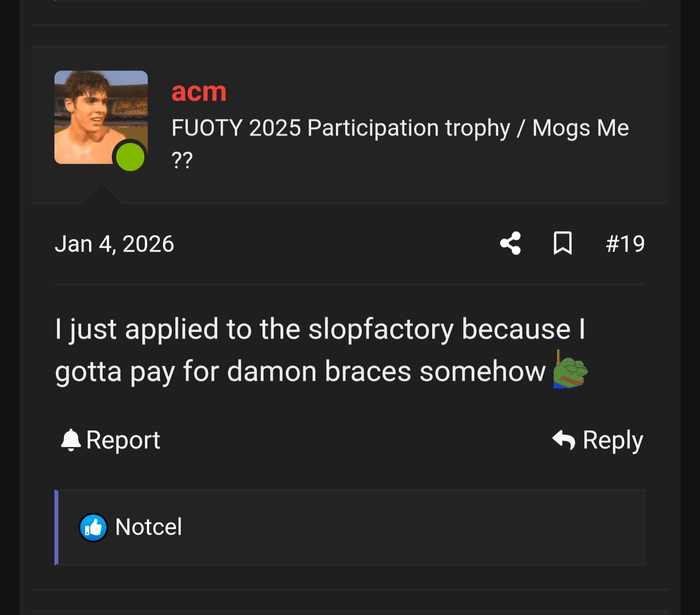The image size is (700, 615).
Task: Click the word slopfactory in the post
Action: pyautogui.click(x=381, y=329)
